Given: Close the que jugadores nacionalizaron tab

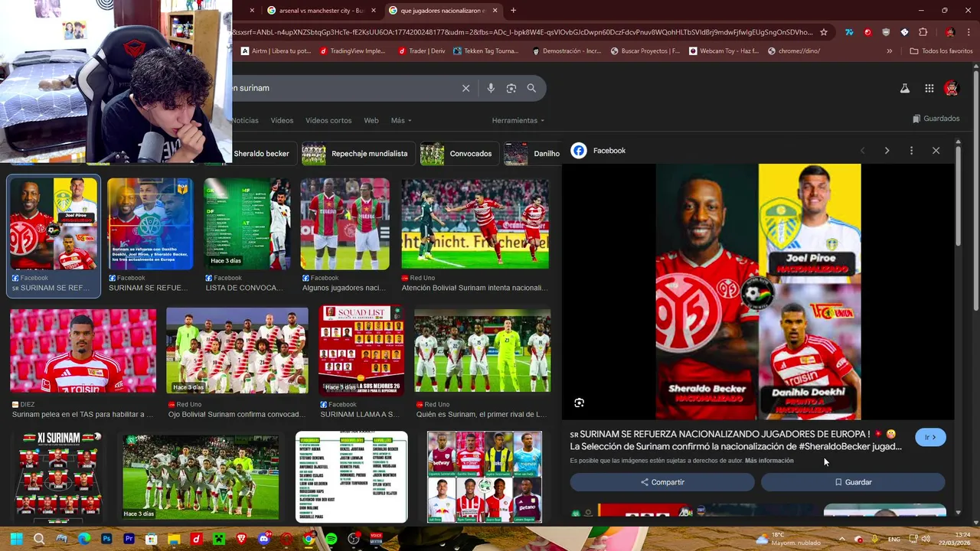Looking at the screenshot, I should coord(495,11).
